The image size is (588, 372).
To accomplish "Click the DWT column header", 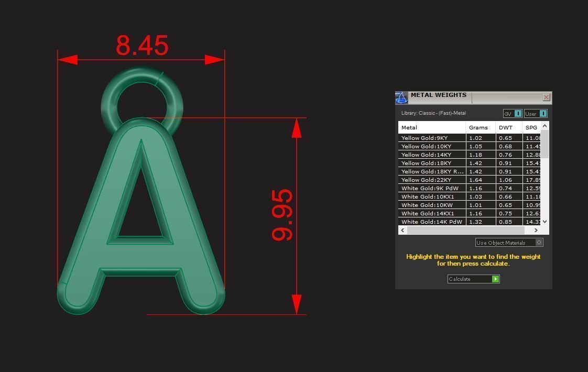I will click(508, 127).
